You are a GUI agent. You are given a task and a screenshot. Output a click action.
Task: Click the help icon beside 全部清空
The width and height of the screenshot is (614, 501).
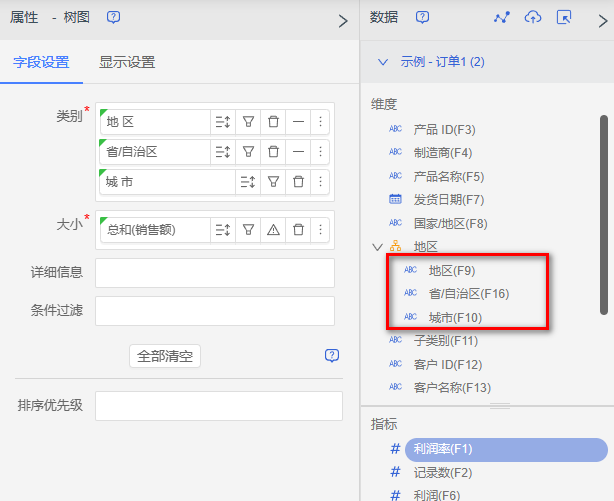(x=332, y=356)
